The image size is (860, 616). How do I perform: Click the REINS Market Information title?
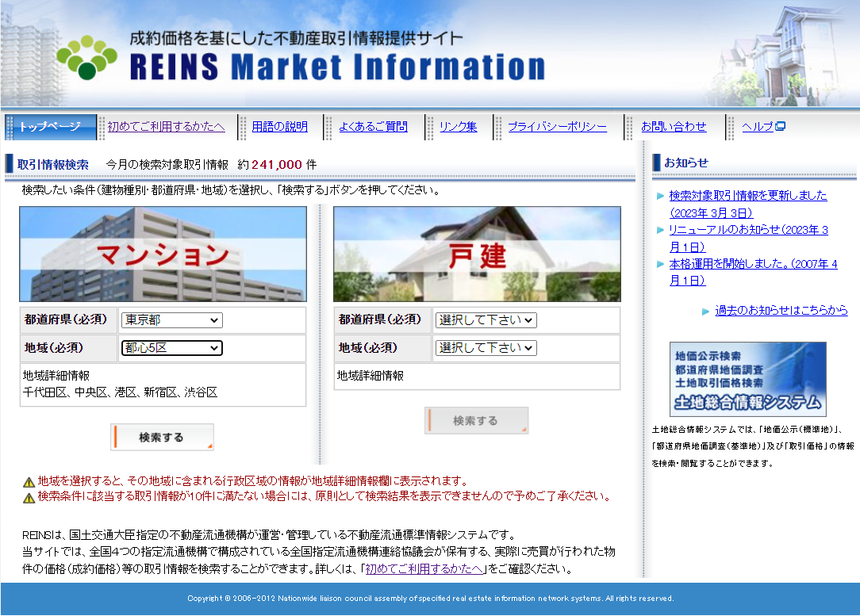(337, 67)
